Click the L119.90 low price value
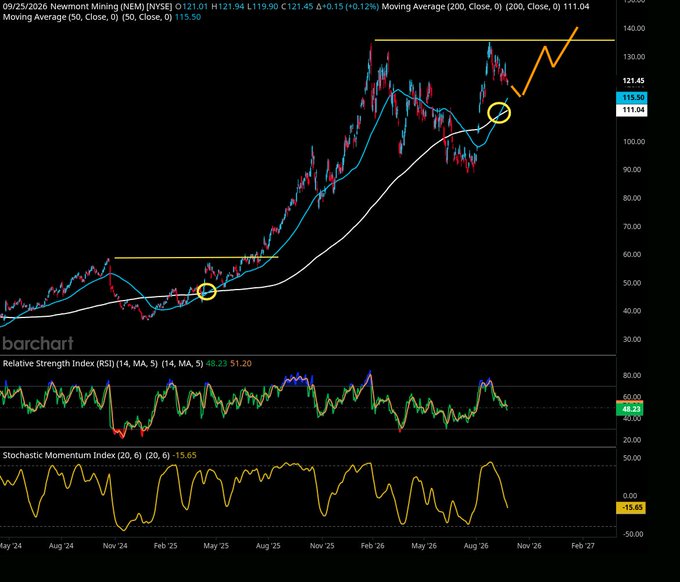This screenshot has width=680, height=582. point(262,7)
